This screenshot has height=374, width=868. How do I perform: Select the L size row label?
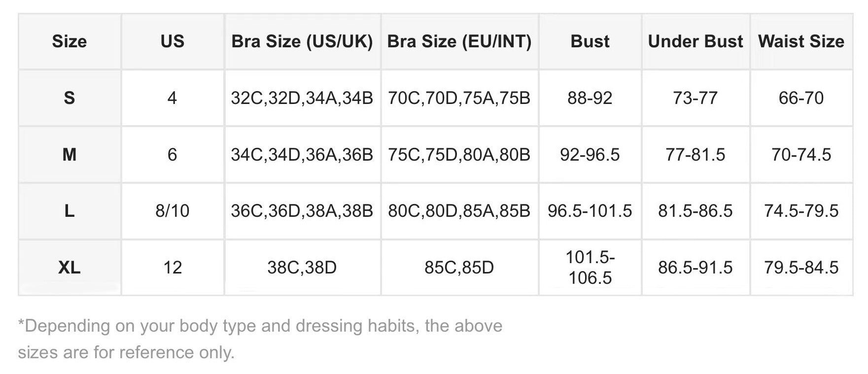coord(69,211)
